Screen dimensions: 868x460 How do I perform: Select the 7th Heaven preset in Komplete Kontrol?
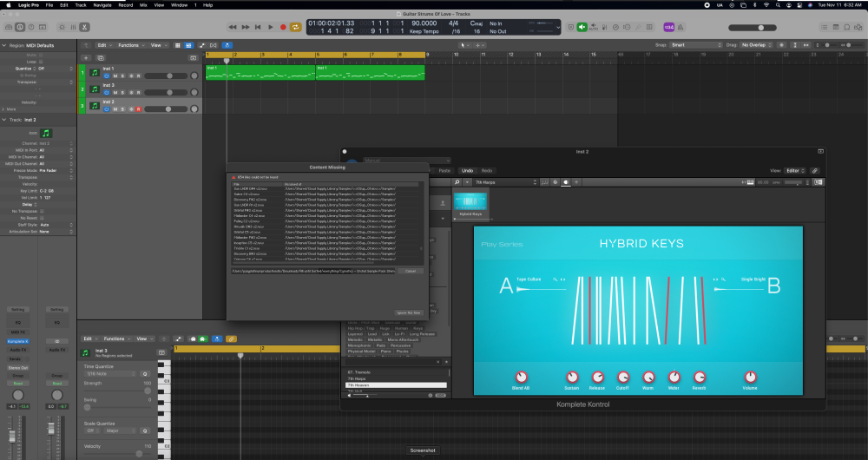396,384
